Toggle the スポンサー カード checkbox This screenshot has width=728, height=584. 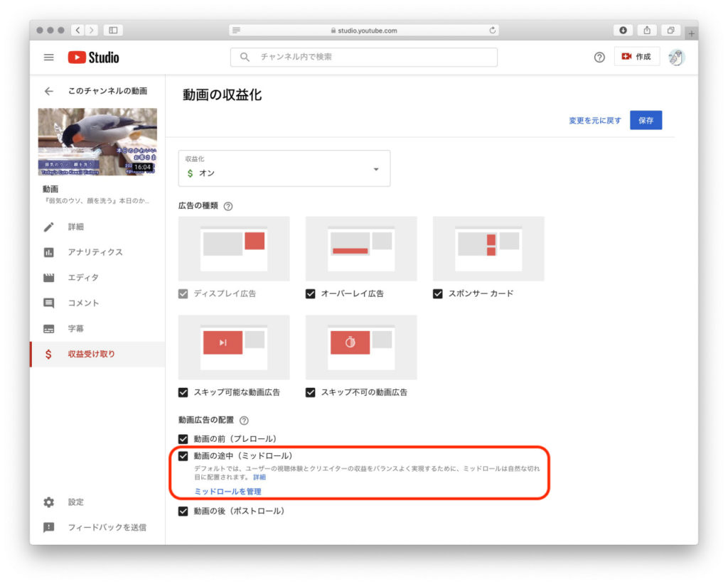[x=438, y=293]
